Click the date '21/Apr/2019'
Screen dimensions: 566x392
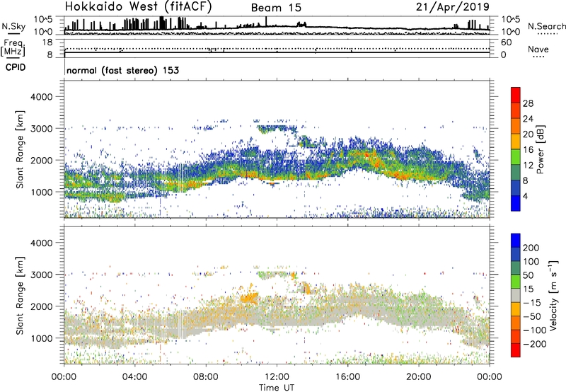[x=453, y=7]
